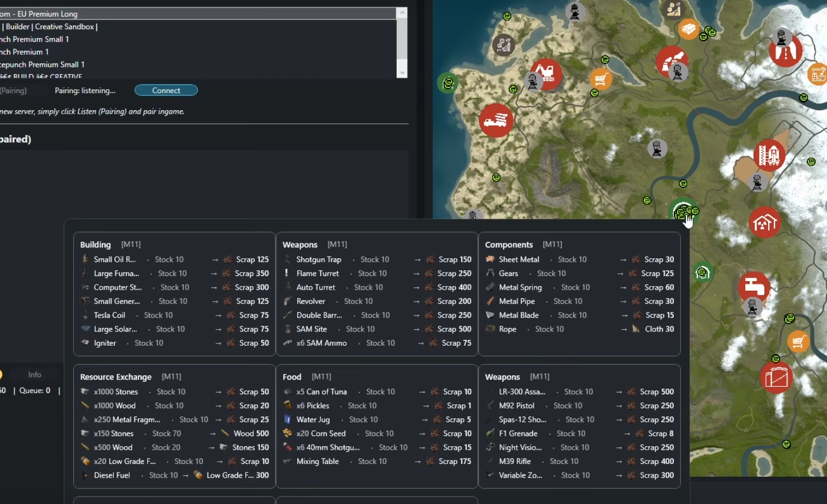Click the server list scroll down arrow
This screenshot has height=504, width=827.
pos(402,73)
